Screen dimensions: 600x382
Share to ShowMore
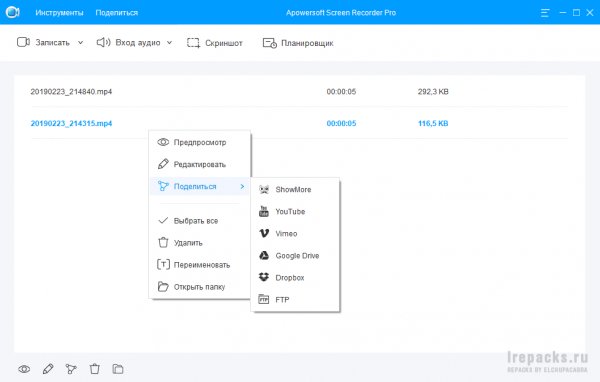tap(295, 189)
